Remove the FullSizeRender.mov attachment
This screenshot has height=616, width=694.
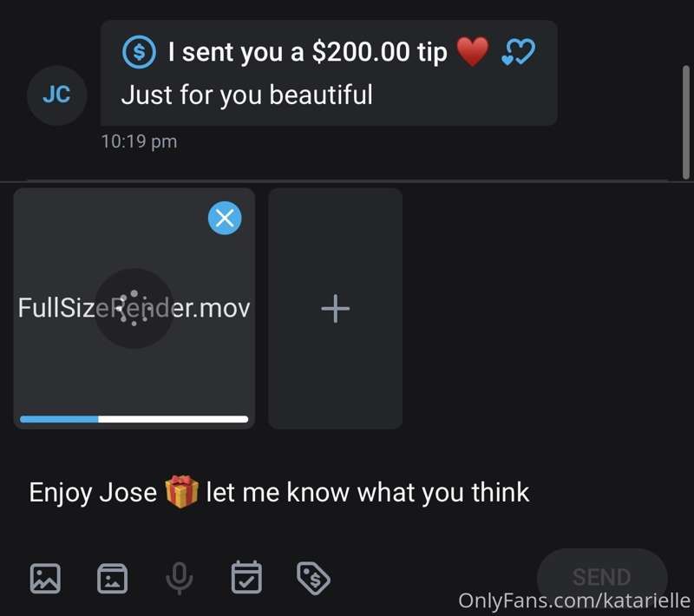(225, 218)
